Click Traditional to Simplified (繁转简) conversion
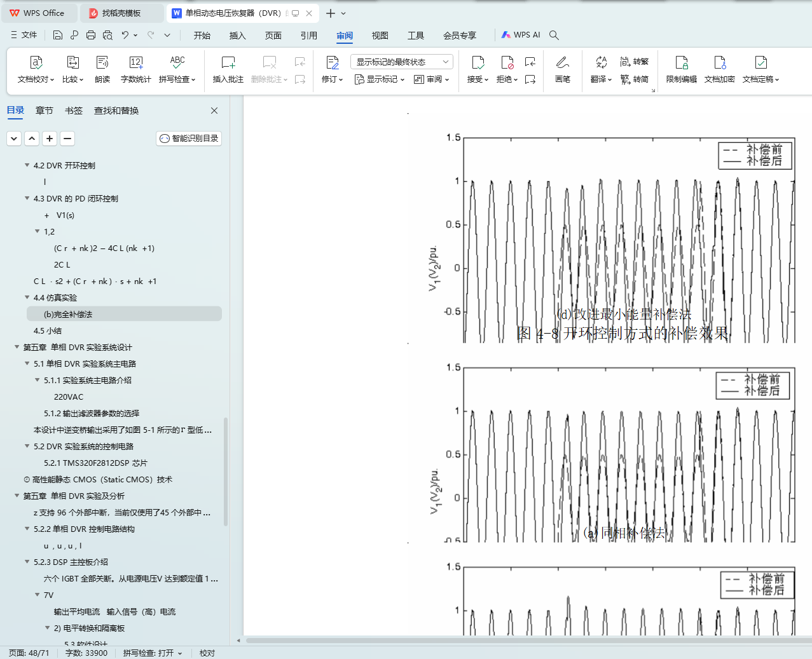Screen dimensions: 812x659 635,79
